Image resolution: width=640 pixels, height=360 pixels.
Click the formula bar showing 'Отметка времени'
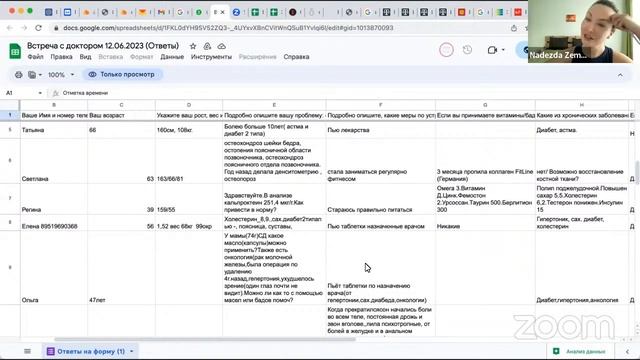pos(85,93)
